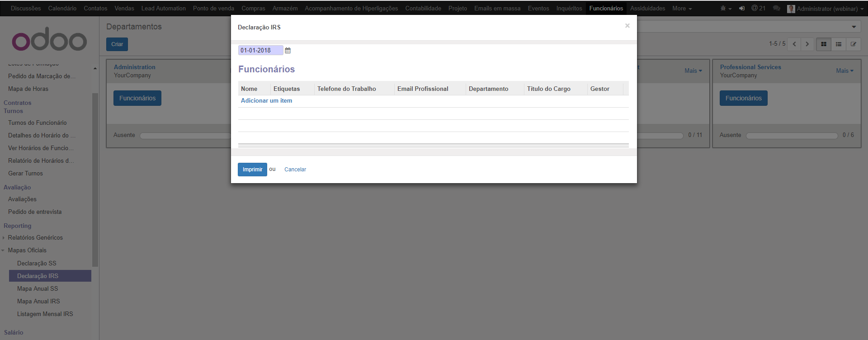Open the chat conversations icon

(776, 9)
